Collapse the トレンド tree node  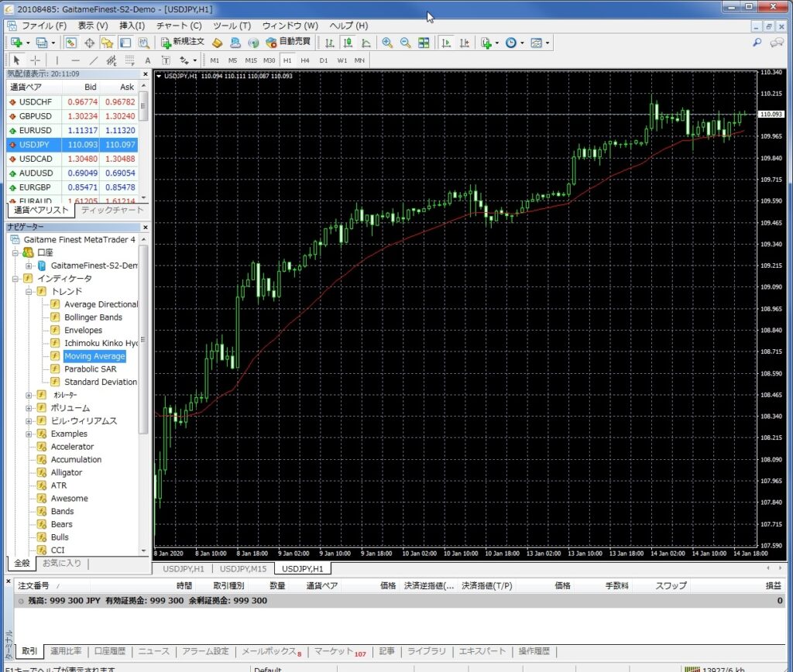pos(29,291)
